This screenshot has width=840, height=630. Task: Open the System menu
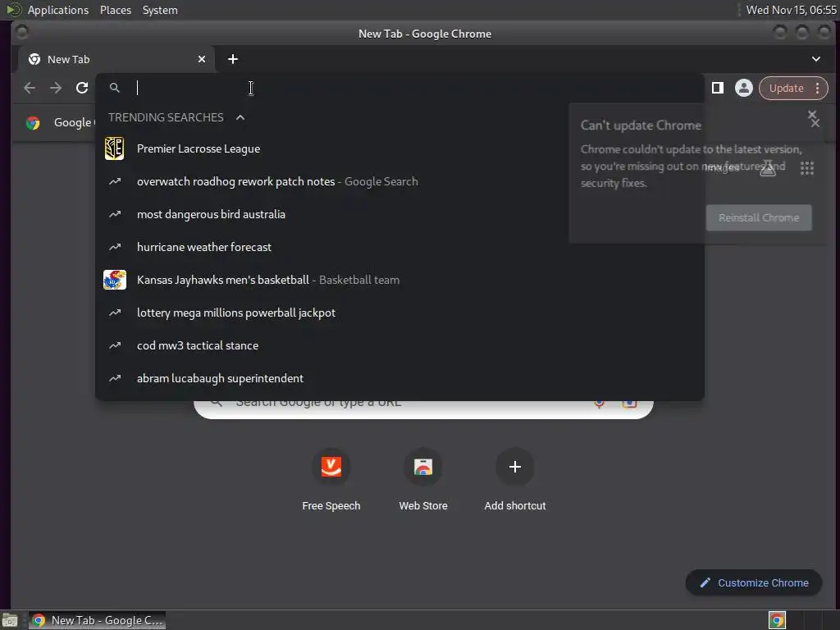click(x=160, y=10)
